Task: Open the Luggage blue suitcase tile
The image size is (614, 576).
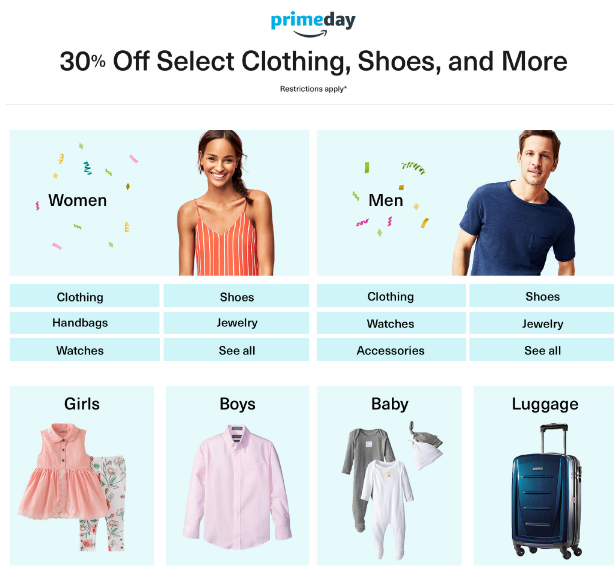Action: (544, 475)
